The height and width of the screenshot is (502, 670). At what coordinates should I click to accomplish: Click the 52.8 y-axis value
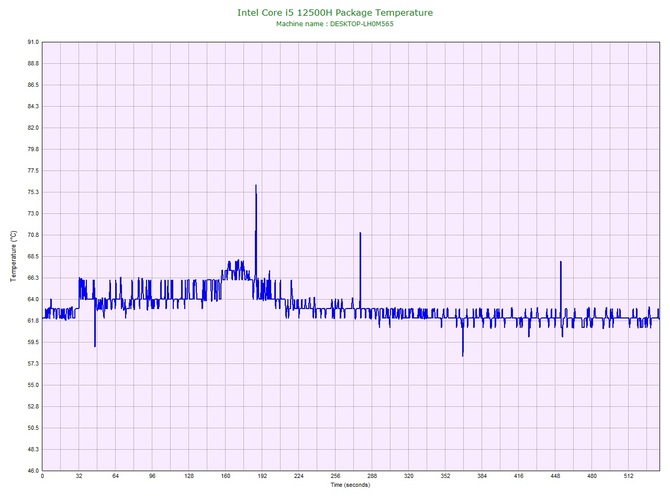[33, 406]
